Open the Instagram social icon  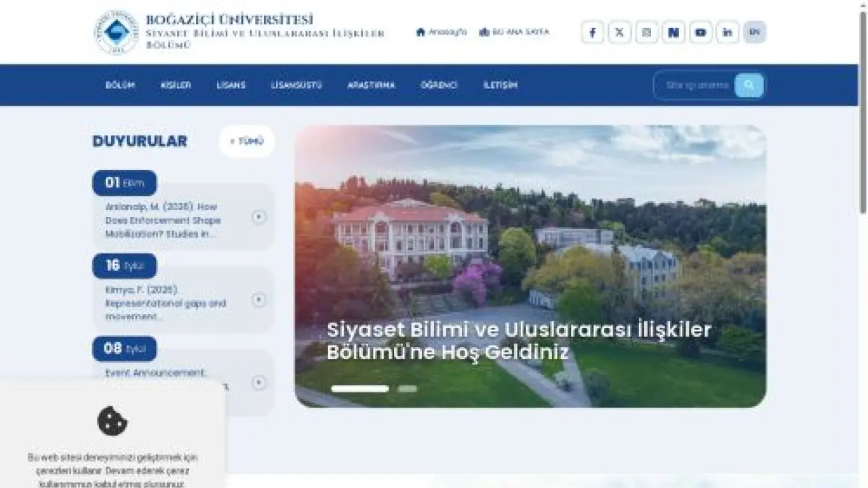(x=646, y=32)
